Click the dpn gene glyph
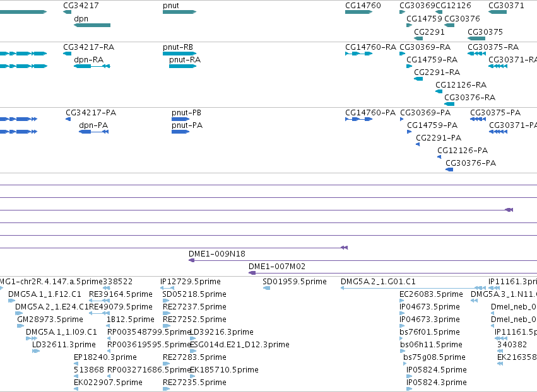This screenshot has width=537, height=392. [92, 25]
